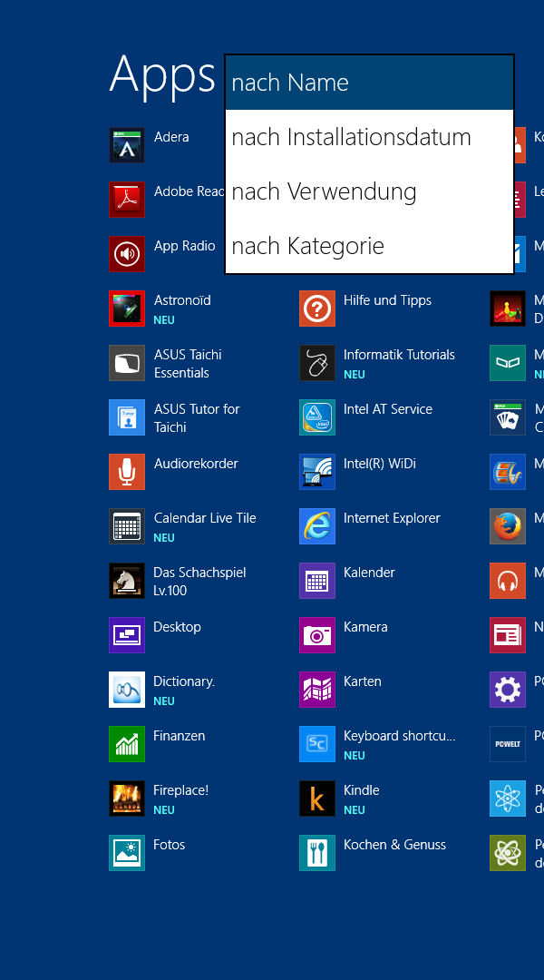
Task: Open the Hilfe und Tipps icon
Action: pos(316,309)
